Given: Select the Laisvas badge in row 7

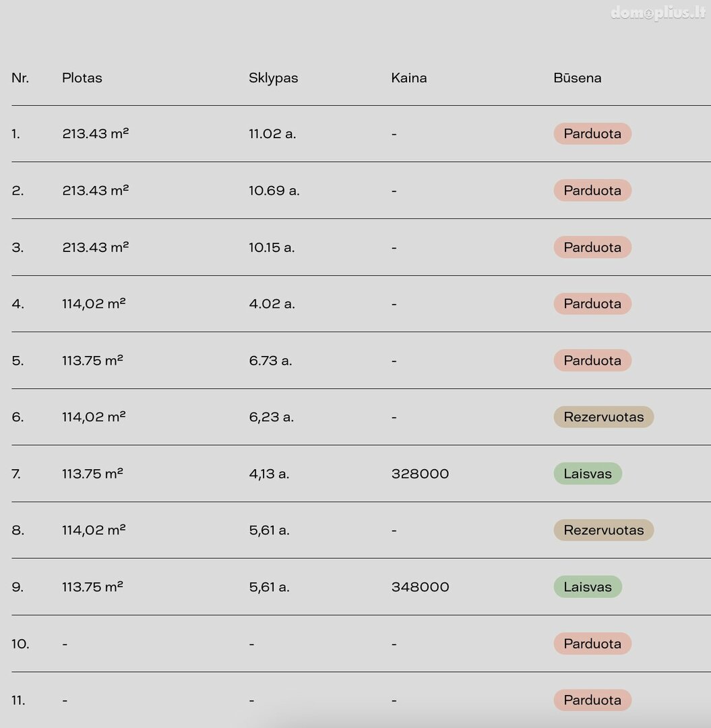Looking at the screenshot, I should (x=588, y=474).
